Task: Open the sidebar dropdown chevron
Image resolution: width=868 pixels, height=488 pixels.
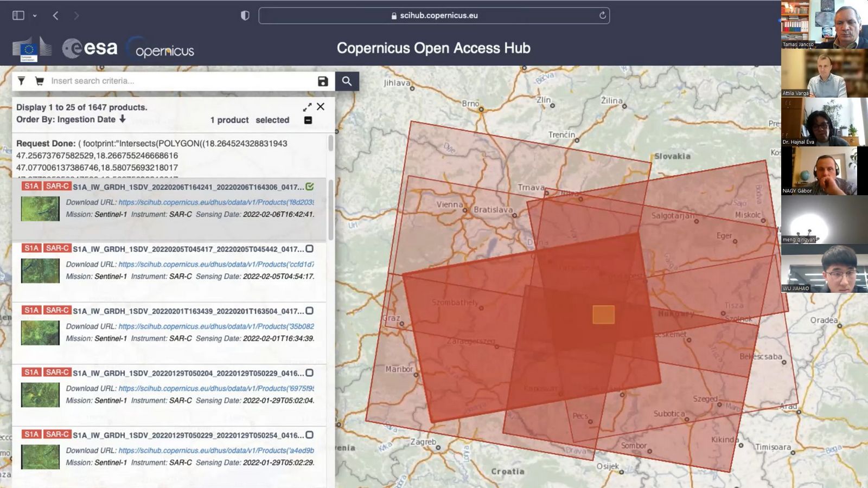Action: click(x=35, y=16)
